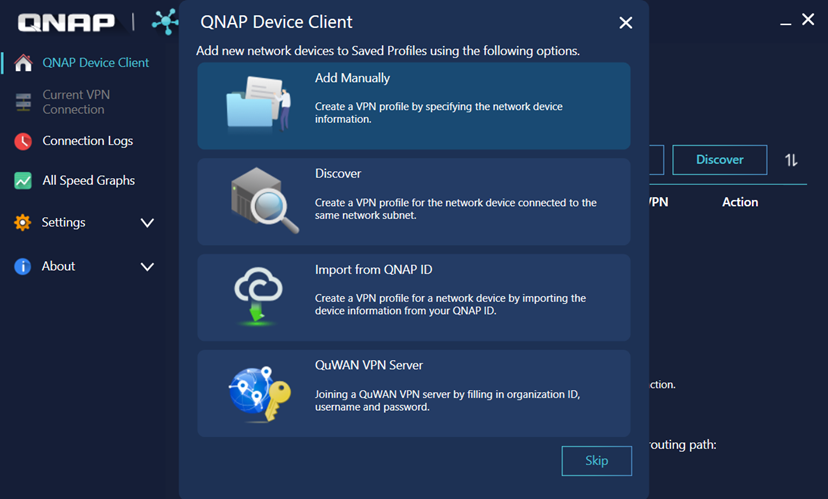Select the About sidebar entry
828x499 pixels.
click(58, 266)
